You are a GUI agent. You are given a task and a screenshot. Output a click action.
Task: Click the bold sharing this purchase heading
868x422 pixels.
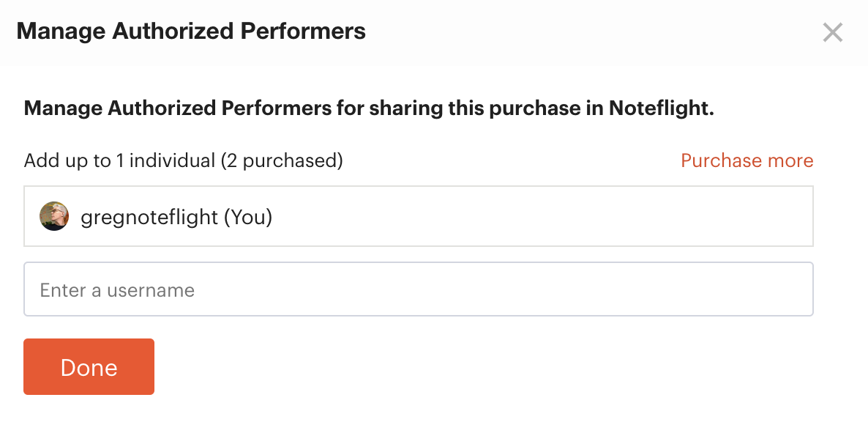pyautogui.click(x=369, y=108)
